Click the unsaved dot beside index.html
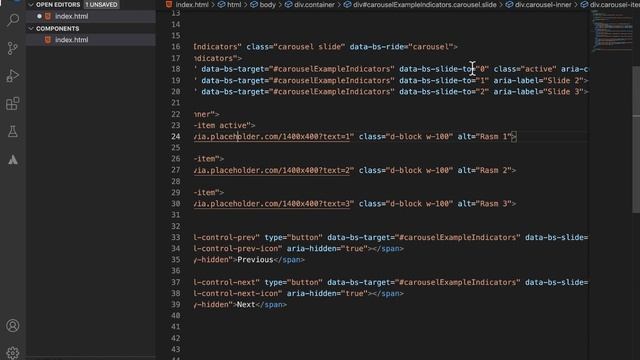 (x=39, y=16)
